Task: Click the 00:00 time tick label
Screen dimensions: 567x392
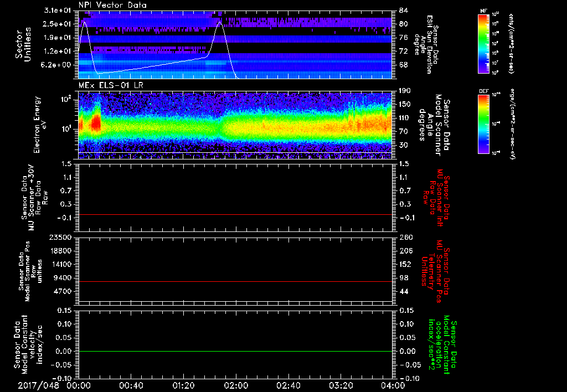Action: 79,385
